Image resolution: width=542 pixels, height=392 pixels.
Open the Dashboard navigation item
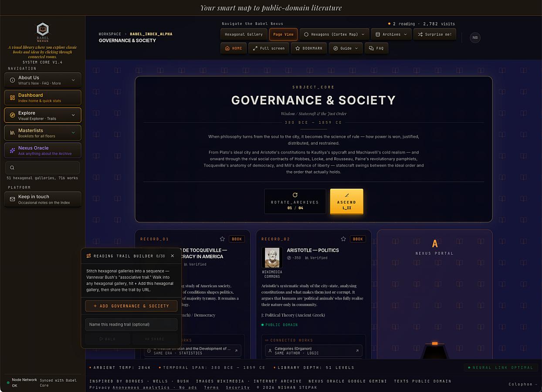tap(43, 98)
